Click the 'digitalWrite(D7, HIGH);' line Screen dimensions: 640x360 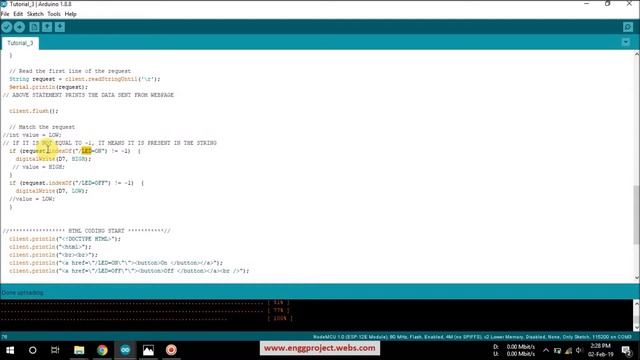[x=53, y=159]
